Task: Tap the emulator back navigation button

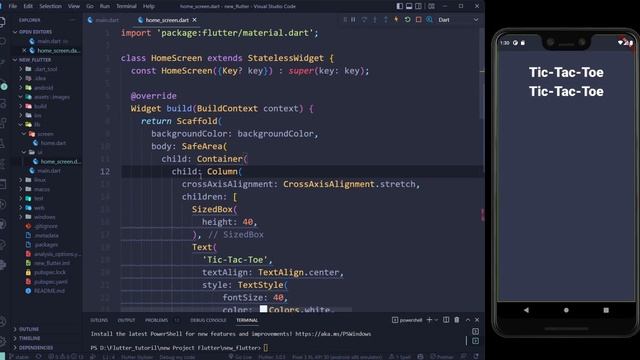Action: click(527, 310)
